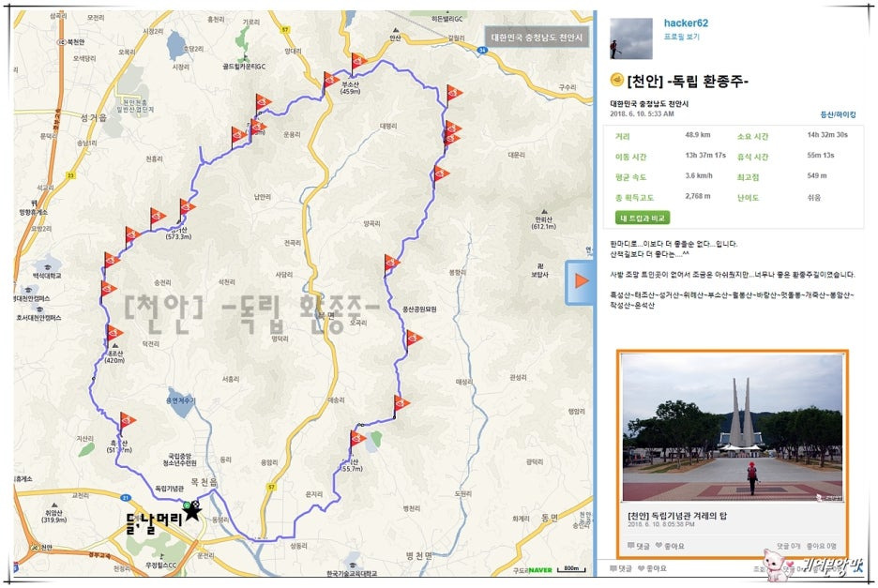Open the hacker62 username link
The height and width of the screenshot is (588, 878).
click(x=686, y=23)
